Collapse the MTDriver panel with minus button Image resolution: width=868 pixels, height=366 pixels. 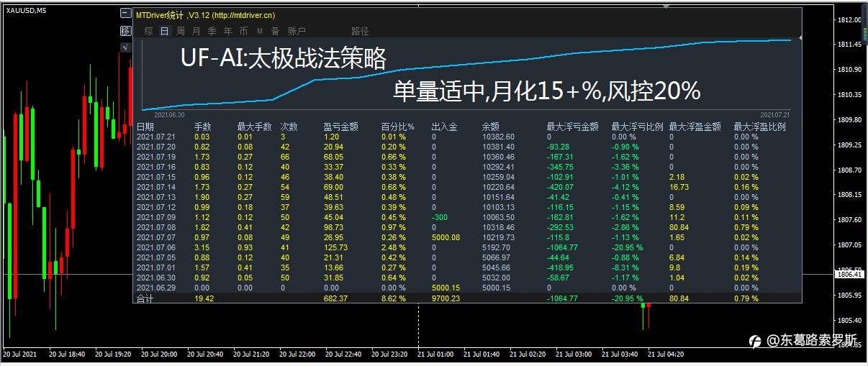125,14
